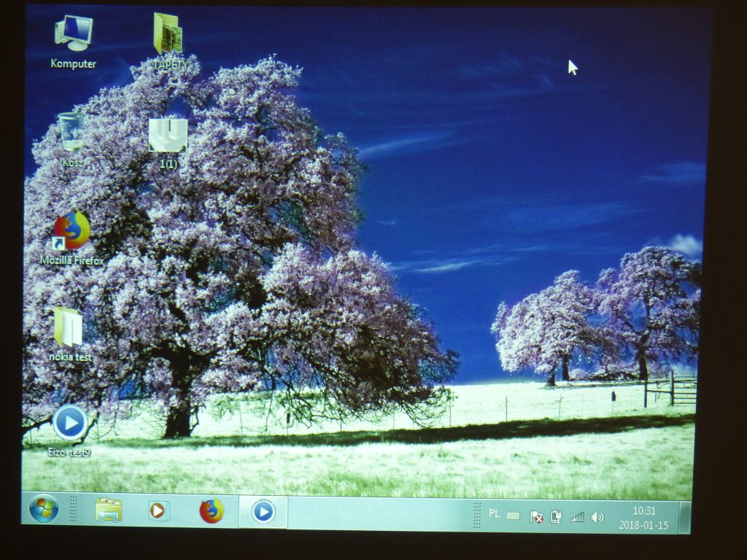The image size is (747, 560).
Task: Open the volume slider from the speaker icon
Action: point(597,516)
